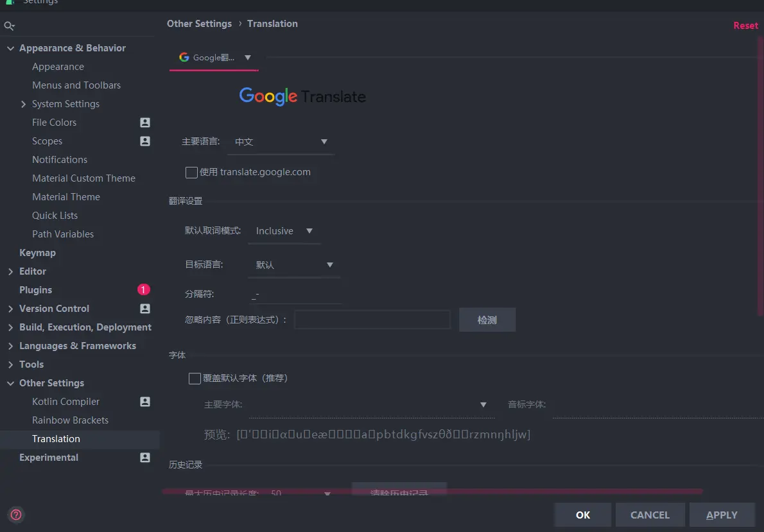The height and width of the screenshot is (532, 764).
Task: Select Path Variables
Action: click(63, 234)
